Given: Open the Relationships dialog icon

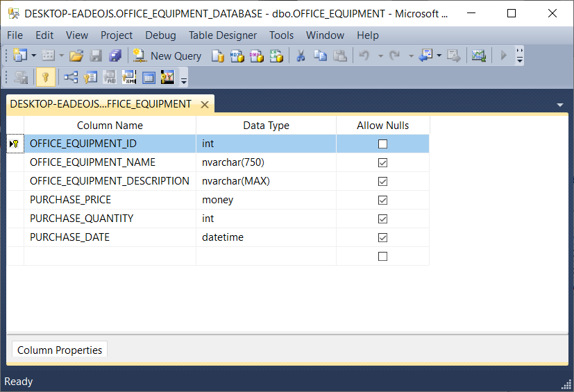Looking at the screenshot, I should coord(71,78).
